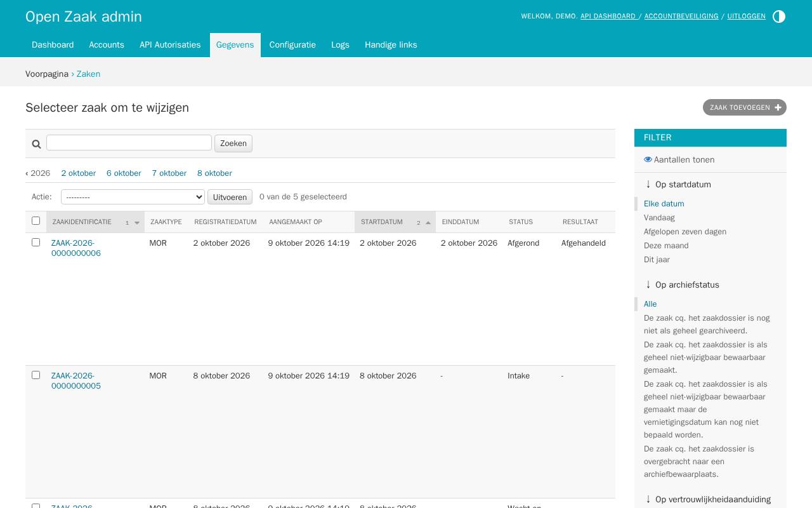The image size is (812, 508).
Task: Open the Accounts menu
Action: click(x=107, y=45)
